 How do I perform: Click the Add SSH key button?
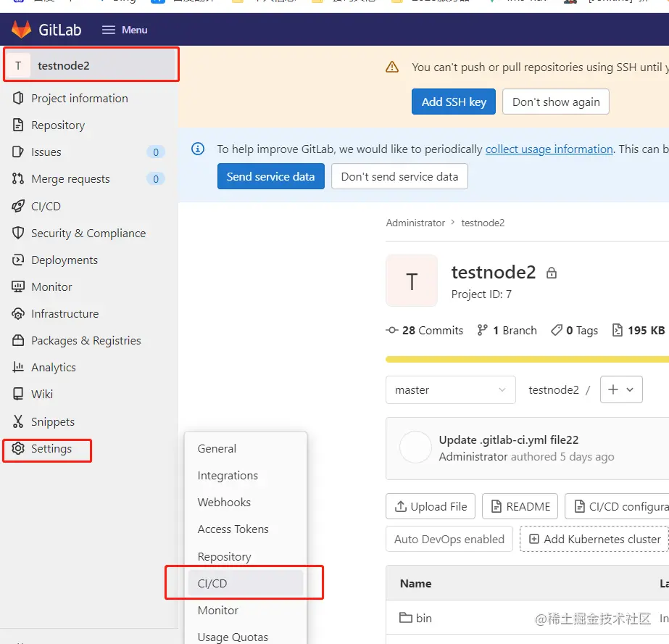click(454, 102)
